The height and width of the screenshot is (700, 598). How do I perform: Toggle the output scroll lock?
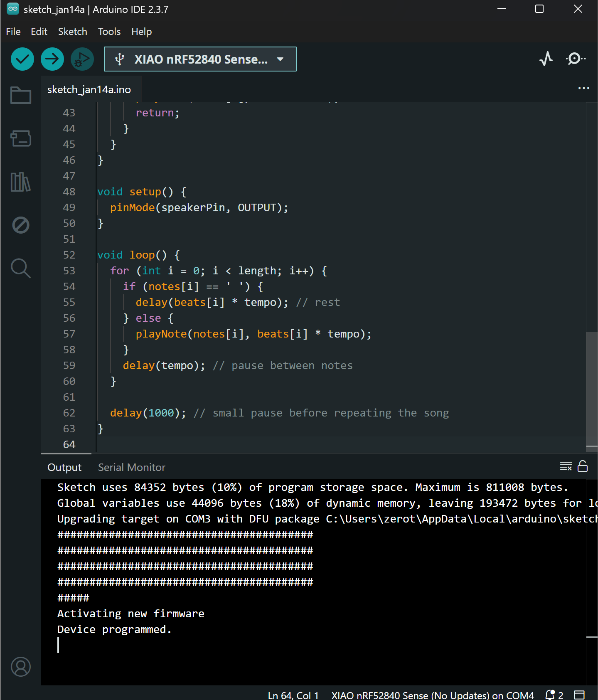point(583,466)
